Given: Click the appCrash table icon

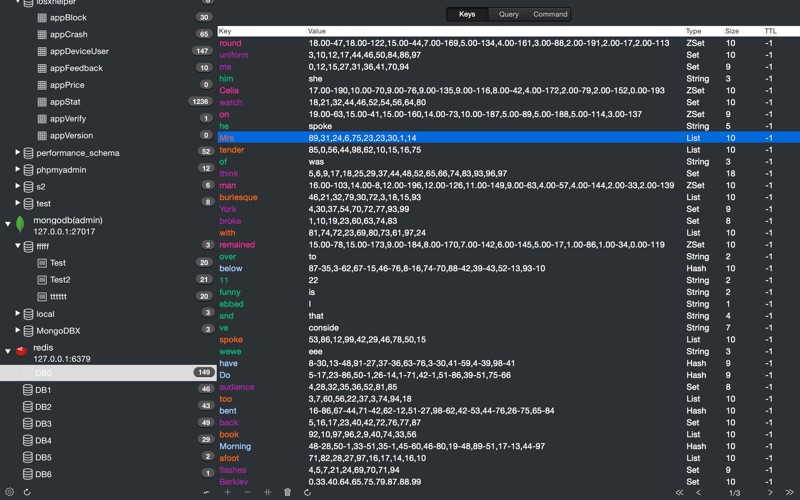Looking at the screenshot, I should (x=42, y=34).
